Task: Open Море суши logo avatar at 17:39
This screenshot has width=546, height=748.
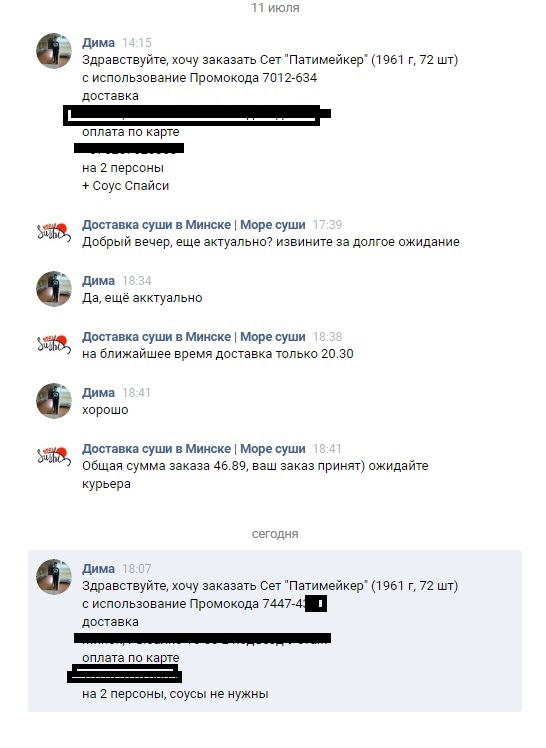Action: click(54, 233)
